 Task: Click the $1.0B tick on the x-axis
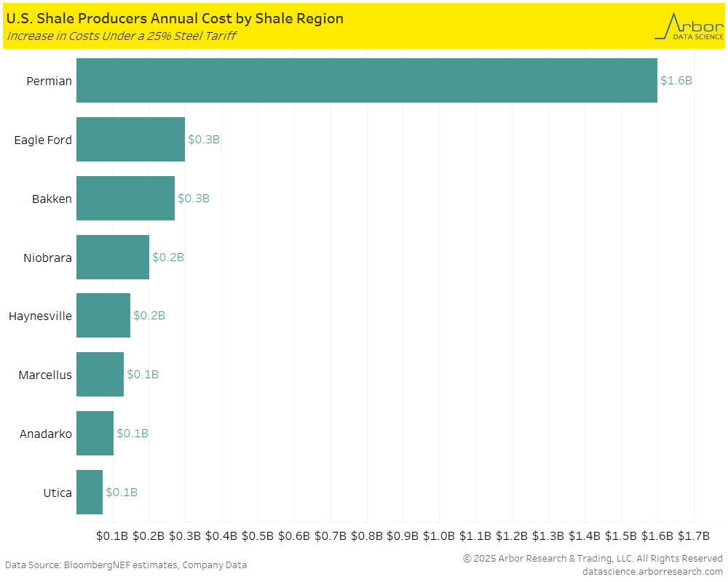point(439,536)
